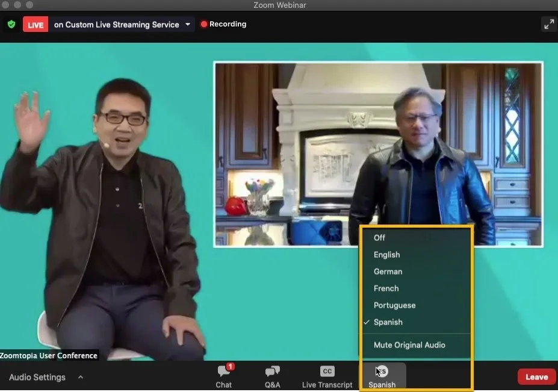
Task: Switch interpretation language to German
Action: (x=388, y=272)
